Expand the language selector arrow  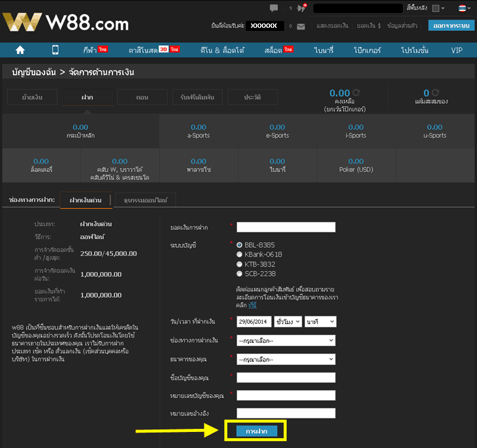(469, 9)
